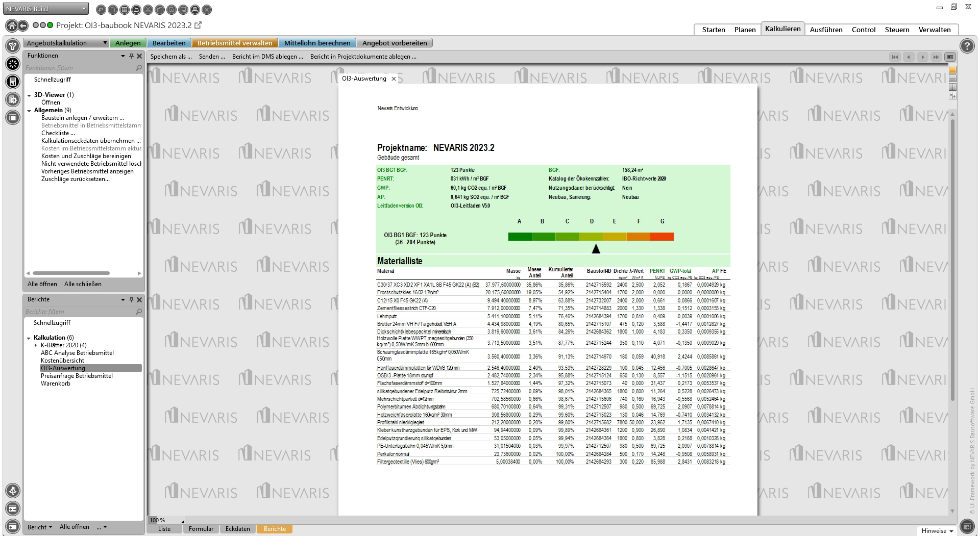
Task: Click Mittellohn berechnen button
Action: (317, 43)
